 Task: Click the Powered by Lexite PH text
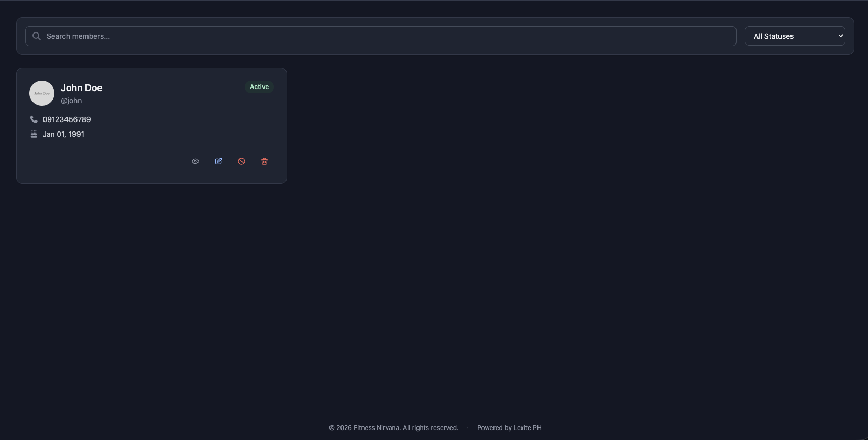point(509,428)
